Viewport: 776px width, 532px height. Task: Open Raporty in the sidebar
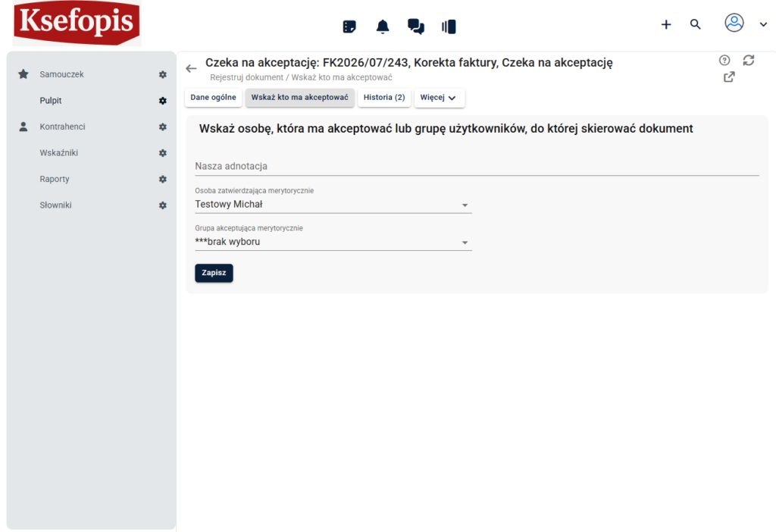pos(55,179)
